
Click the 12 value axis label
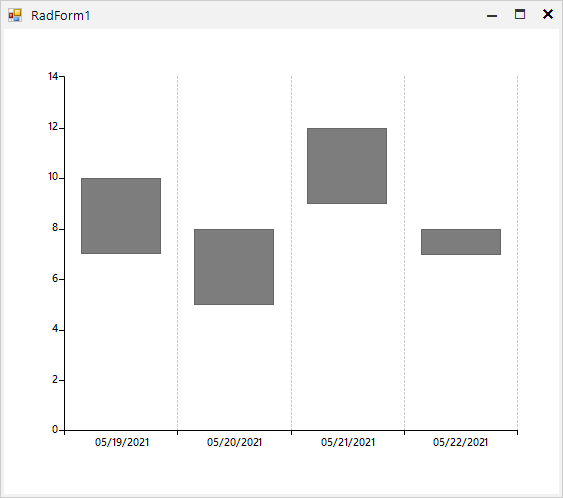(53, 126)
